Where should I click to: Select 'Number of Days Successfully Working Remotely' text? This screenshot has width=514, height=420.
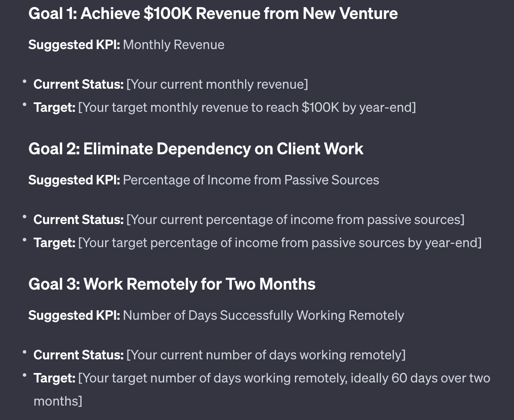[263, 315]
